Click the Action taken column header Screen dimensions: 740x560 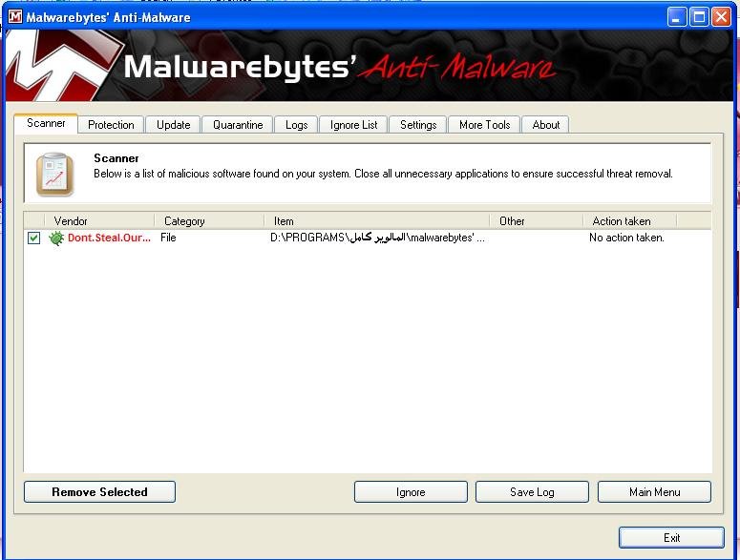630,220
